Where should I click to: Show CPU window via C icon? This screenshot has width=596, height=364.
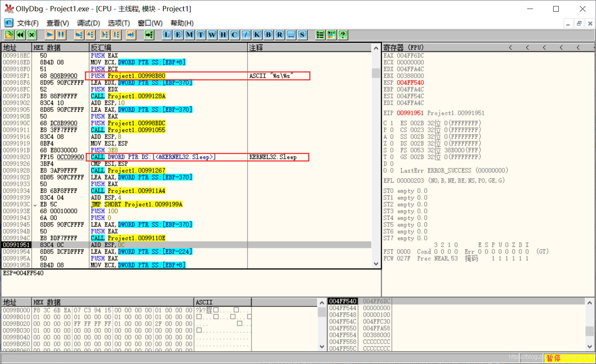[x=234, y=35]
